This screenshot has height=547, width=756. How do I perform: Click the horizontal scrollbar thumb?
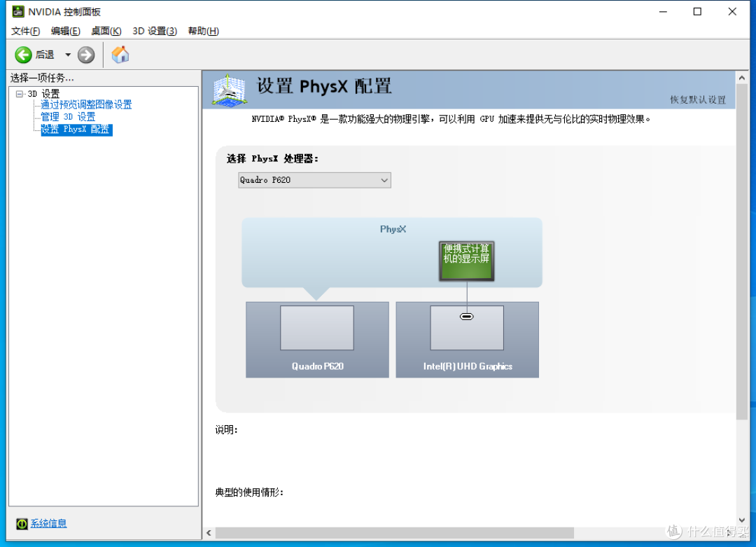coord(394,533)
